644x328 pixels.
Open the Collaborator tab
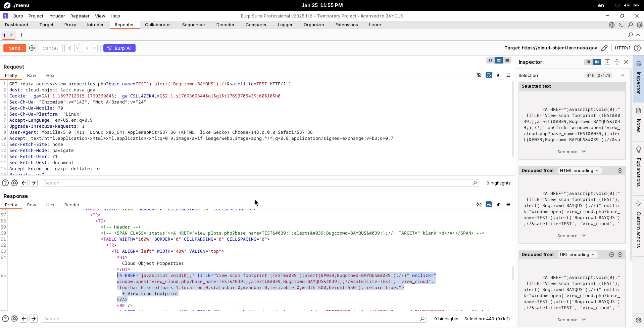(x=158, y=25)
